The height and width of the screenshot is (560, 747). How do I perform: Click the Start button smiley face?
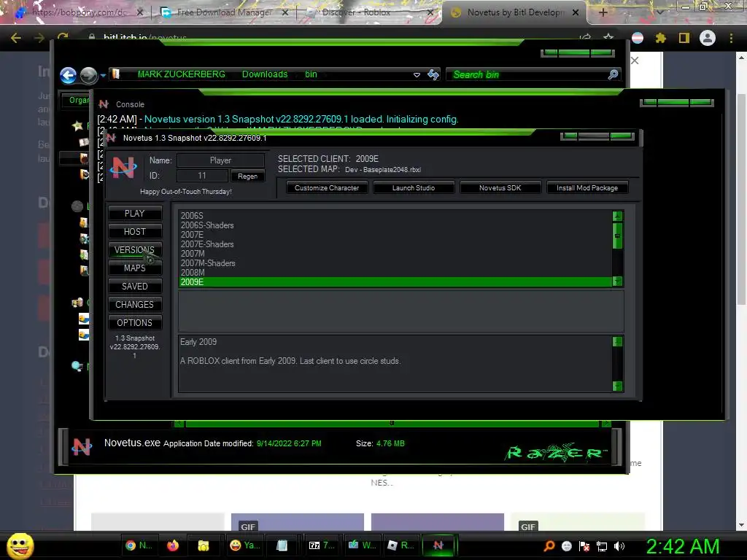[x=20, y=545]
